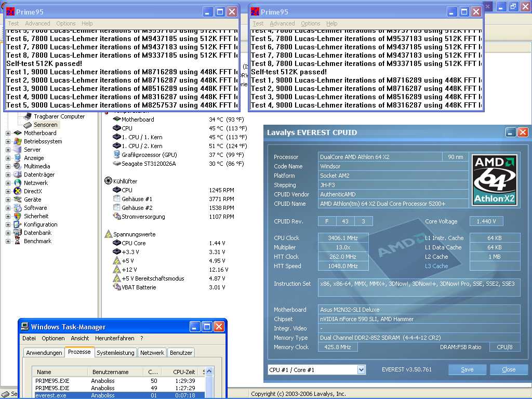Click the Grafikprozessor (GPU) sensor icon
The height and width of the screenshot is (399, 532).
(x=117, y=155)
